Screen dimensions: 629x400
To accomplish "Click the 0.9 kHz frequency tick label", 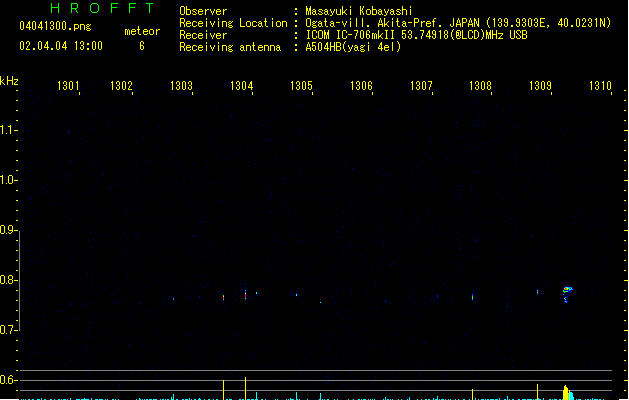I will 7,229.
